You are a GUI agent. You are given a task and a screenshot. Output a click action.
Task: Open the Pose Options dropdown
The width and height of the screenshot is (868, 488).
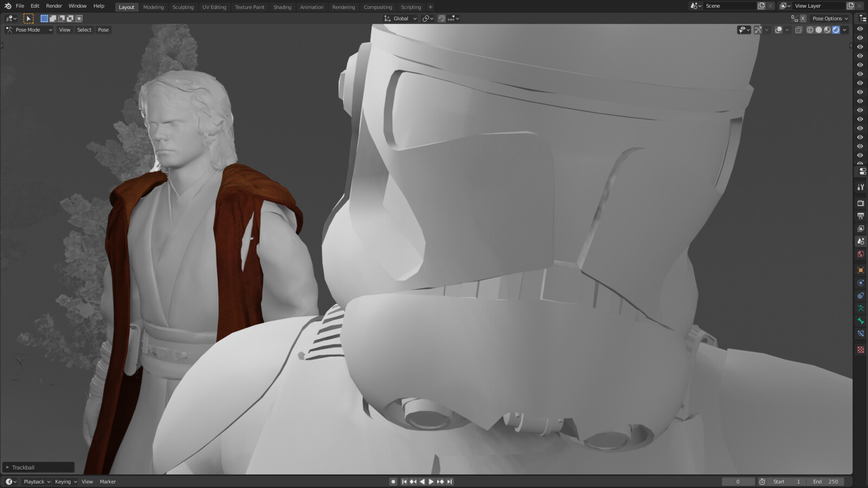click(x=830, y=18)
